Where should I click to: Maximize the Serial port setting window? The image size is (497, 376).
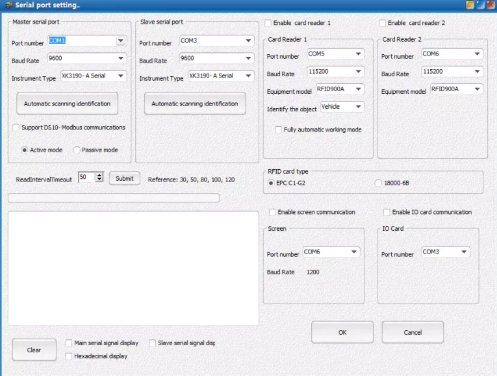tap(481, 5)
